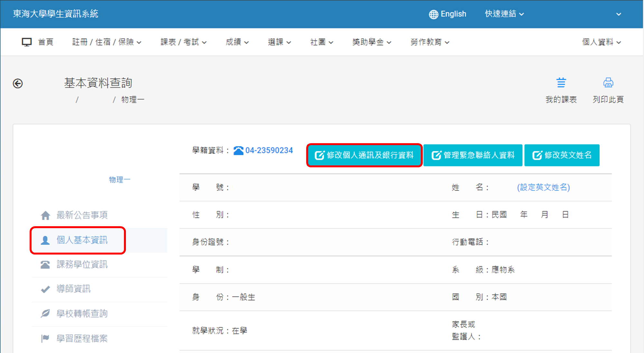Select 個人基本資訊 in sidebar

[82, 240]
